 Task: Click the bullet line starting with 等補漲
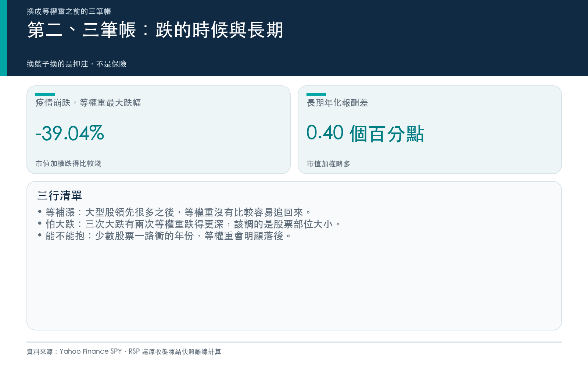(x=175, y=212)
